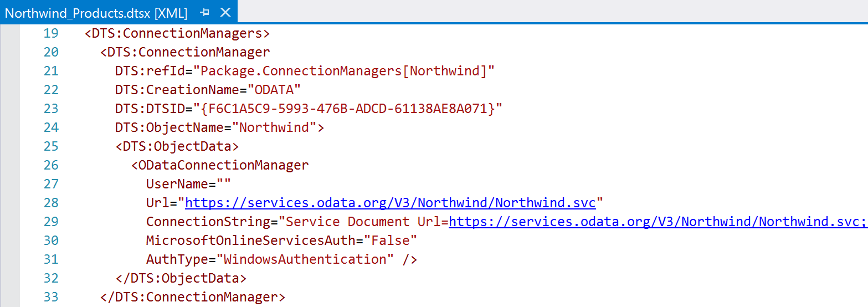Click the DTS:ObjectName "Northwind" value
The width and height of the screenshot is (868, 307).
(274, 127)
